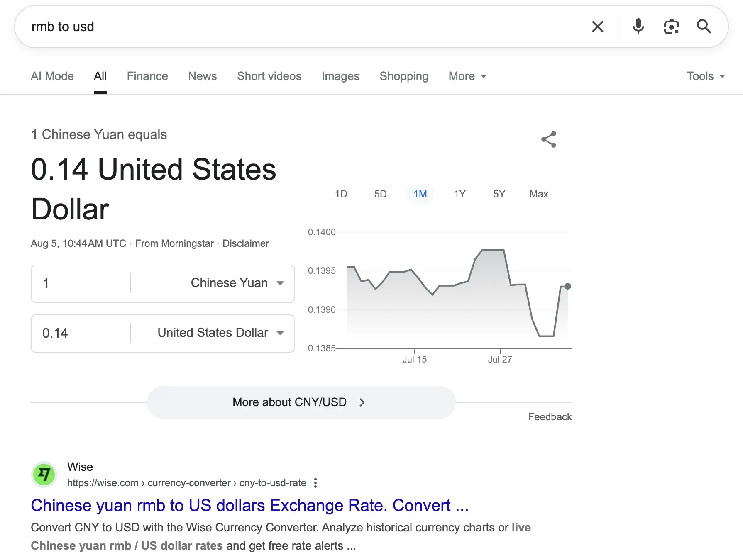The height and width of the screenshot is (560, 743).
Task: Clear the search box with the X icon
Action: pos(597,27)
